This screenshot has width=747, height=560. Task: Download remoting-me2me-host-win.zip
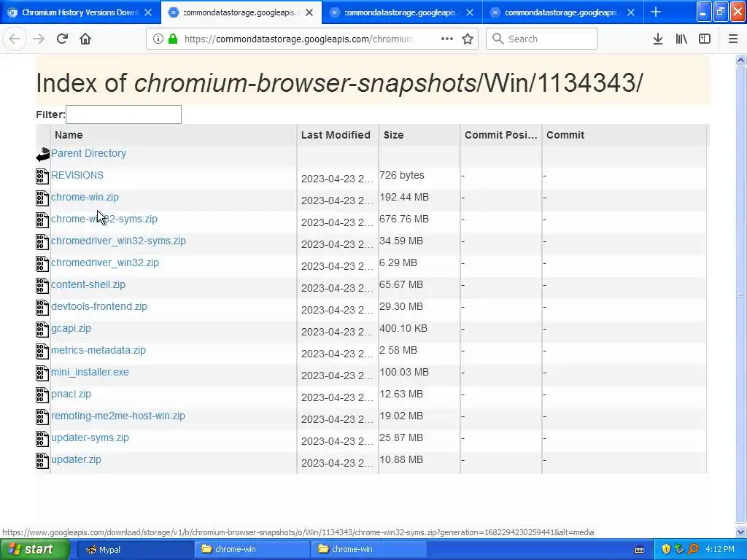click(117, 416)
